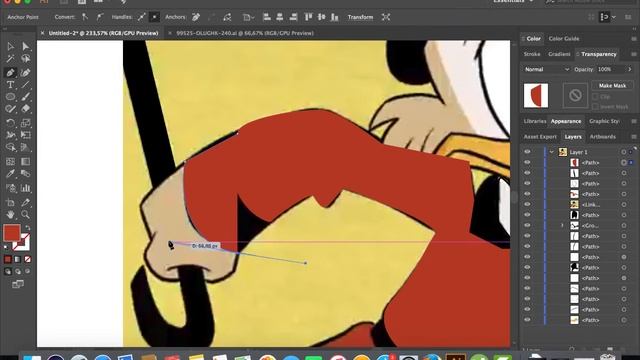This screenshot has height=360, width=640.
Task: Select the Eraser tool
Action: pyautogui.click(x=25, y=109)
